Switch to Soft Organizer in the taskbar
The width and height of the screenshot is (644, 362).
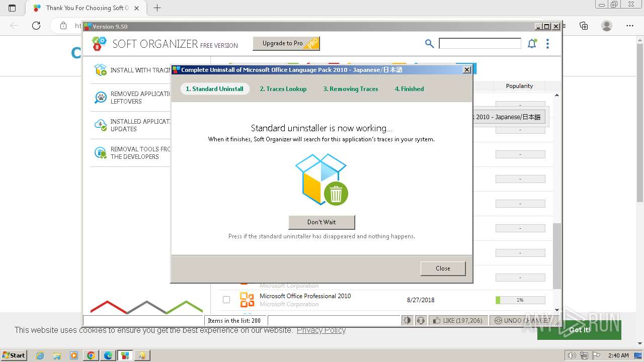[x=125, y=355]
